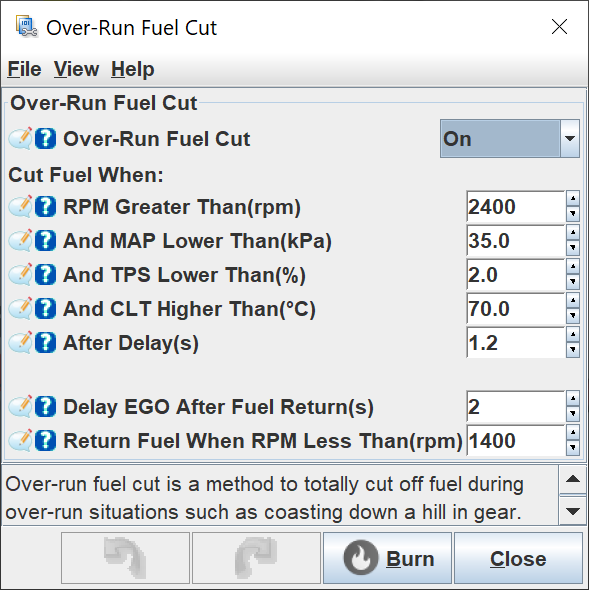This screenshot has width=589, height=590.
Task: Click the undo arrow button
Action: tap(125, 558)
